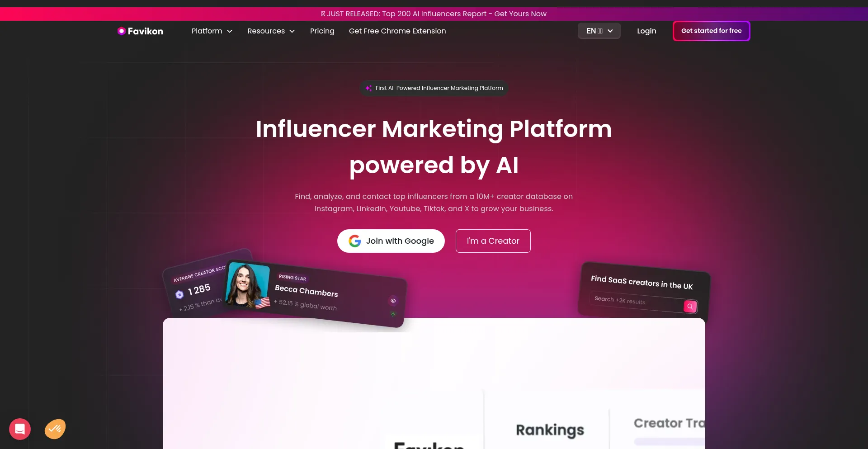Viewport: 868px width, 449px height.
Task: Expand the Resources dropdown menu
Action: click(x=271, y=31)
